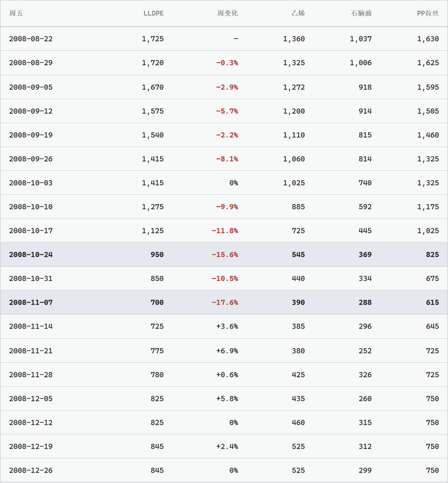The width and height of the screenshot is (448, 483).
Task: Click the PP拉丝 column header
Action: [x=428, y=13]
